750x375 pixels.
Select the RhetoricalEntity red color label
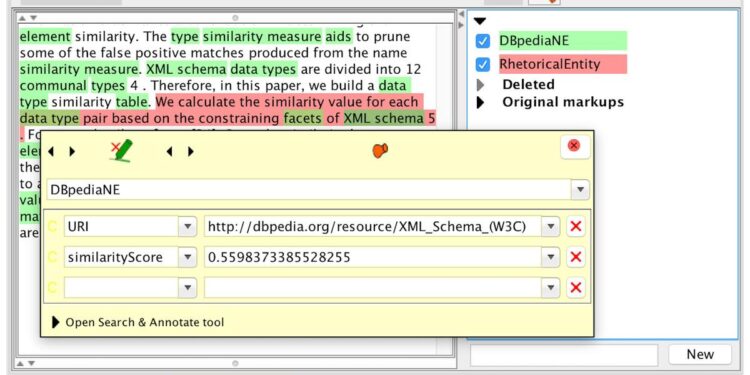(x=562, y=64)
